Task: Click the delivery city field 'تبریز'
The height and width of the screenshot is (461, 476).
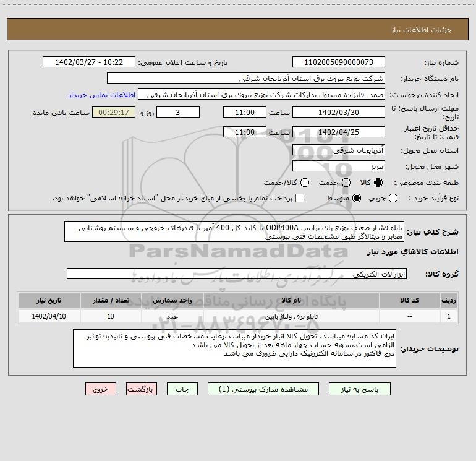Action: (339, 166)
